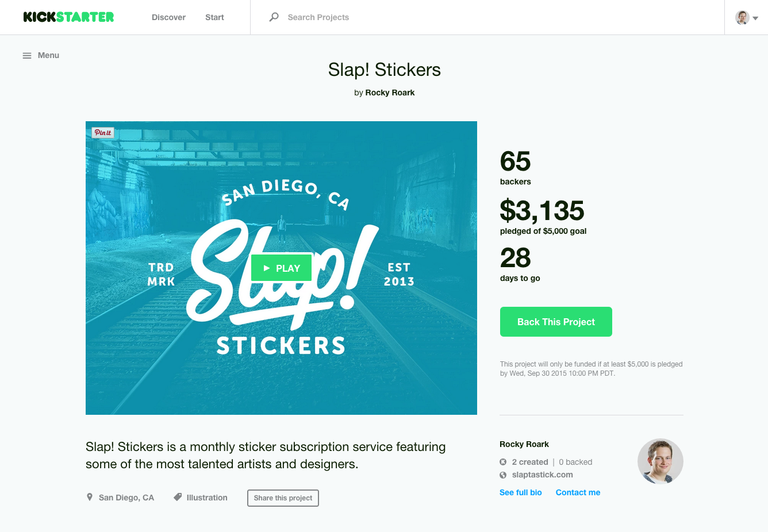Click the search magnifying glass icon
The height and width of the screenshot is (532, 768).
click(274, 17)
